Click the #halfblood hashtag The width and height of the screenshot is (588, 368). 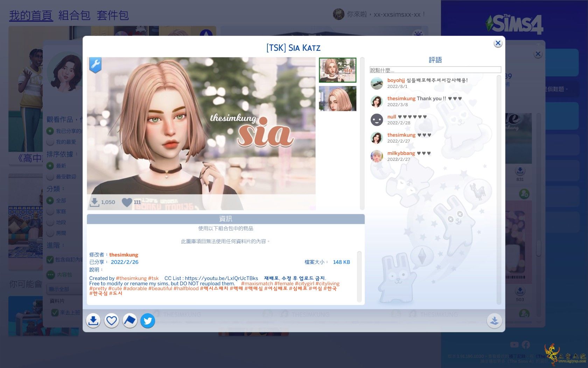pos(186,288)
